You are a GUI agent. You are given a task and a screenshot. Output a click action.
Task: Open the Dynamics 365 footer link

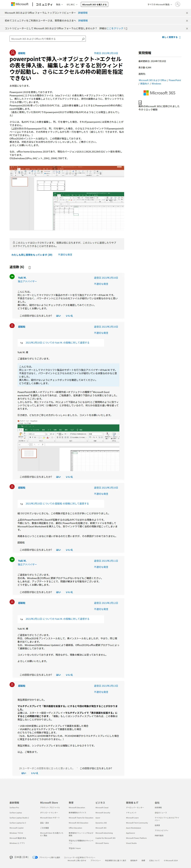[101, 823]
